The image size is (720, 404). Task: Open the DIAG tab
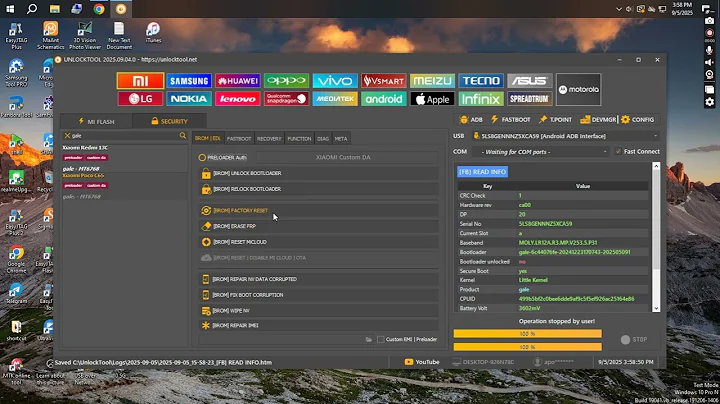(x=323, y=139)
